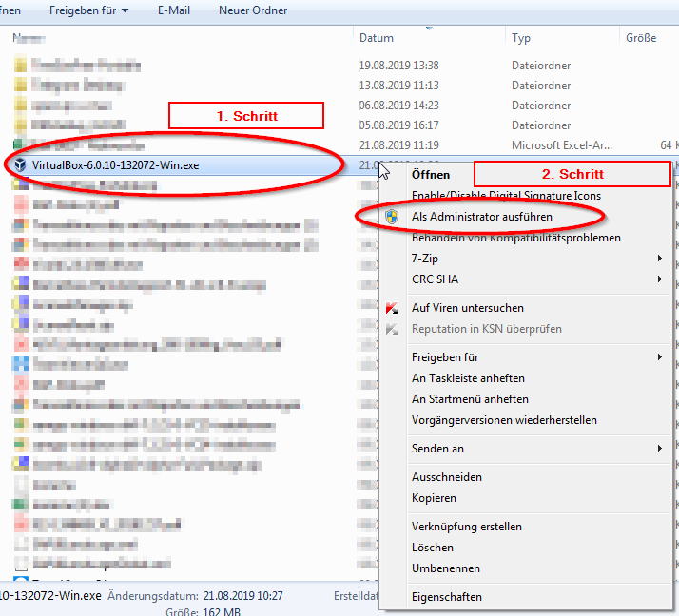Click Kopieren in the context menu
This screenshot has height=616, width=679.
pyautogui.click(x=434, y=498)
